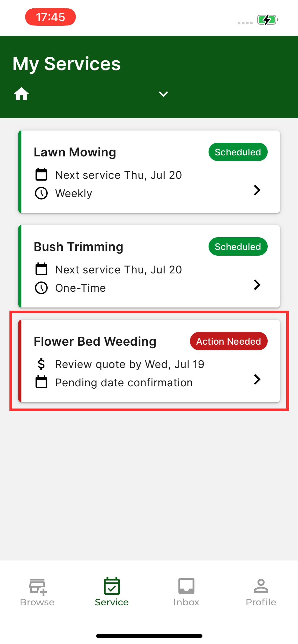298x644 pixels.
Task: Tap the Scheduled badge on Lawn Mowing
Action: click(x=238, y=152)
